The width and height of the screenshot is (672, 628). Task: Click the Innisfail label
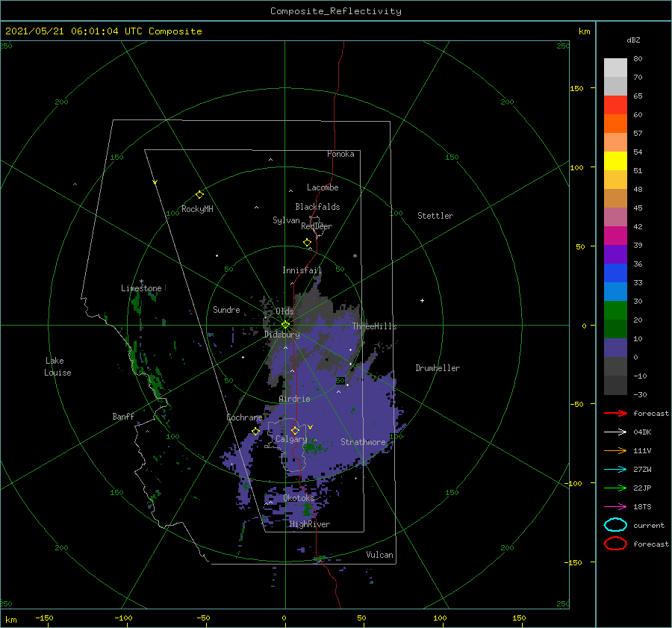[302, 270]
